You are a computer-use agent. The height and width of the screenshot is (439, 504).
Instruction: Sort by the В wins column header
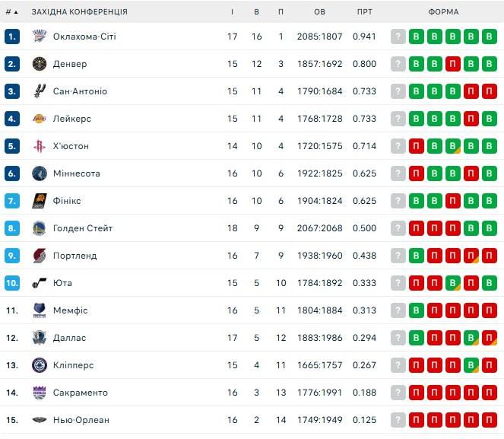(257, 12)
